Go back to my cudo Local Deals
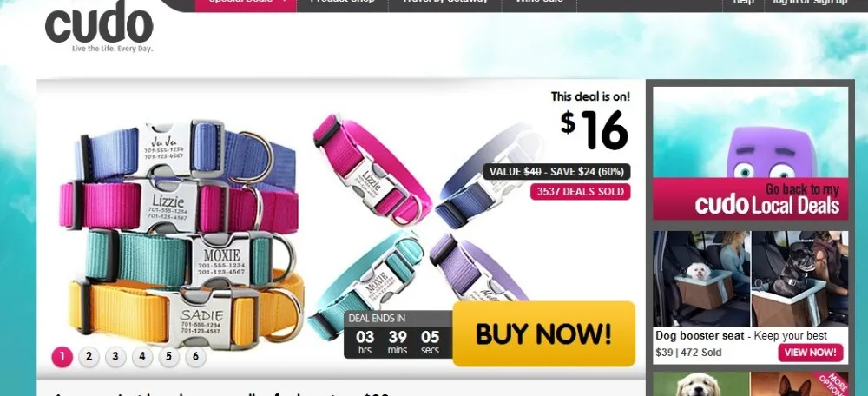Image resolution: width=868 pixels, height=396 pixels. pyautogui.click(x=750, y=199)
